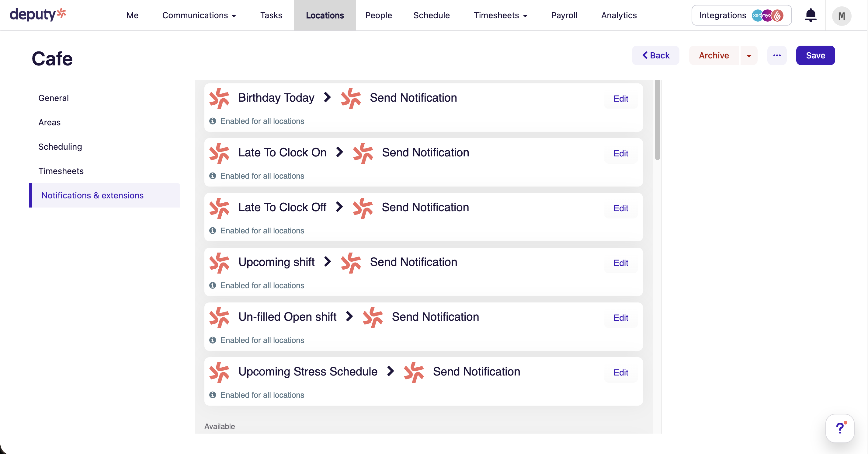Expand the Archive dropdown arrow
The height and width of the screenshot is (454, 868).
749,55
